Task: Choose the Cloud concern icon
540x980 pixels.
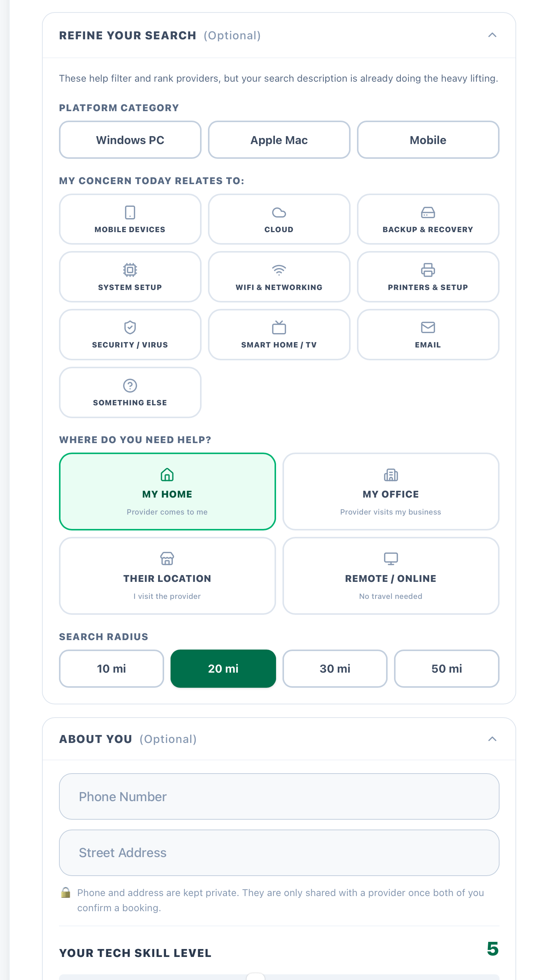Action: (x=279, y=212)
